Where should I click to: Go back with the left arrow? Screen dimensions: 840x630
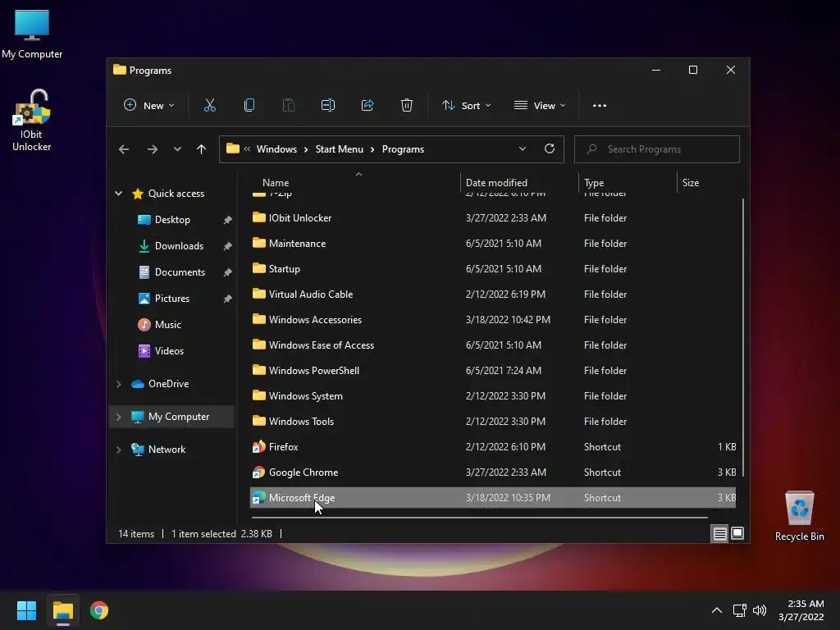124,149
